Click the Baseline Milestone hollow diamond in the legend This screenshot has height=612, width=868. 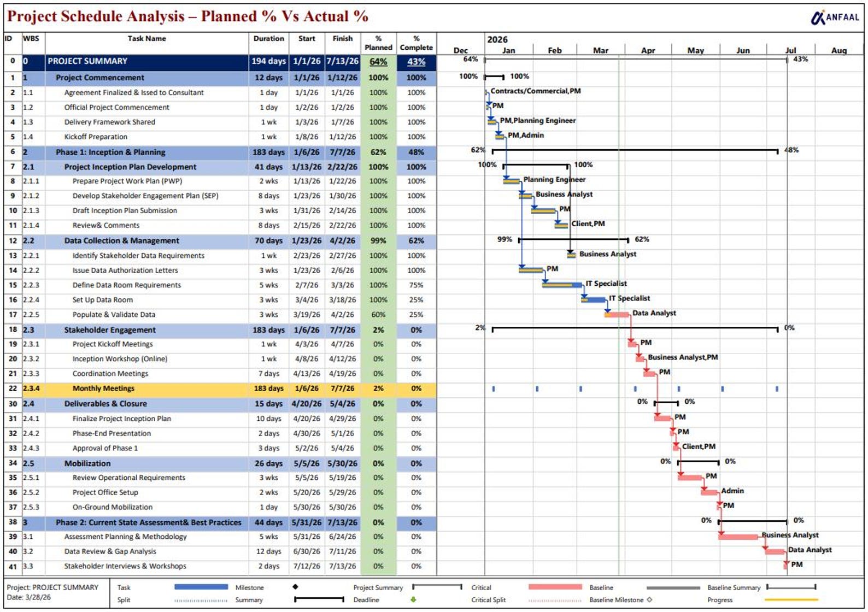[649, 599]
